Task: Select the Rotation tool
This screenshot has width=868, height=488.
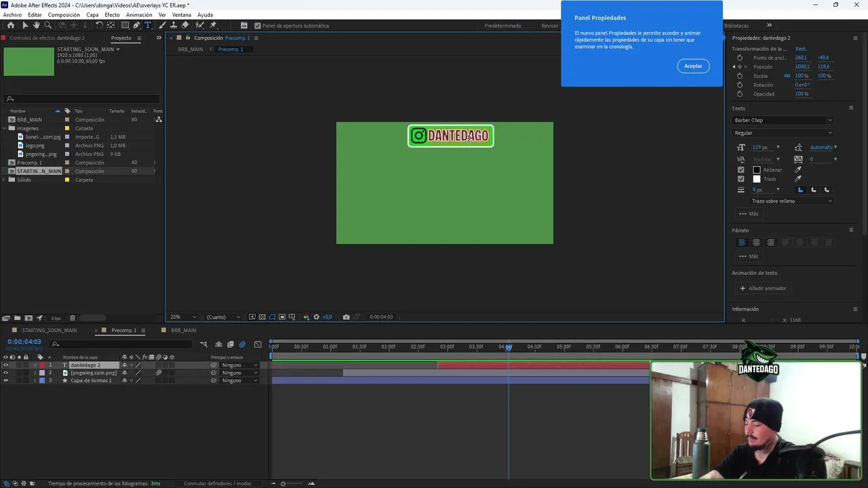Action: pyautogui.click(x=99, y=25)
